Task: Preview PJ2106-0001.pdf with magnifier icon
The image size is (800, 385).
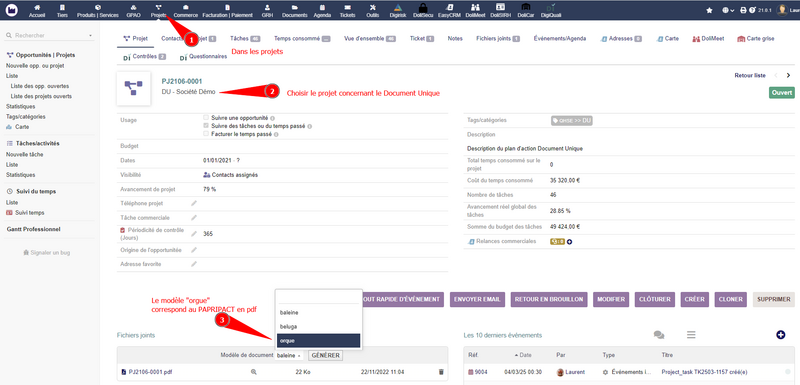Action: tap(254, 372)
